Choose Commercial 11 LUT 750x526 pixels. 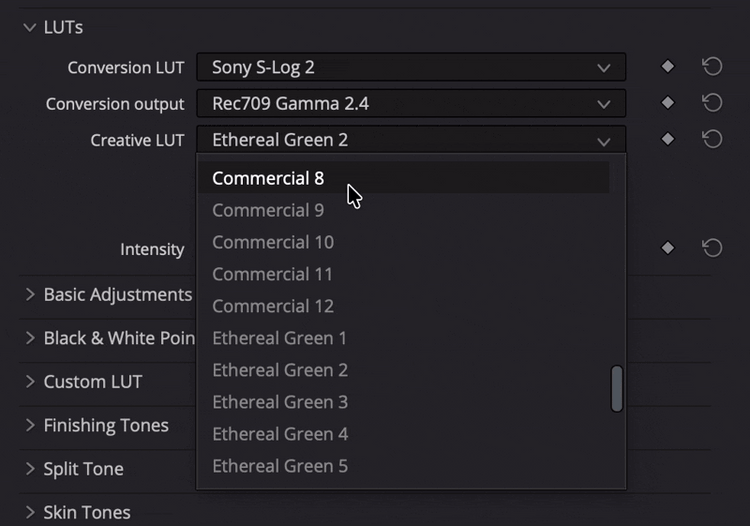pos(404,274)
